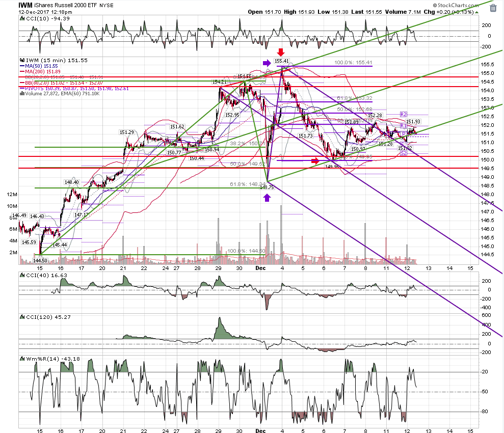This screenshot has height=433, width=504.
Task: Click the S2 pivot label
Action: tap(404, 153)
